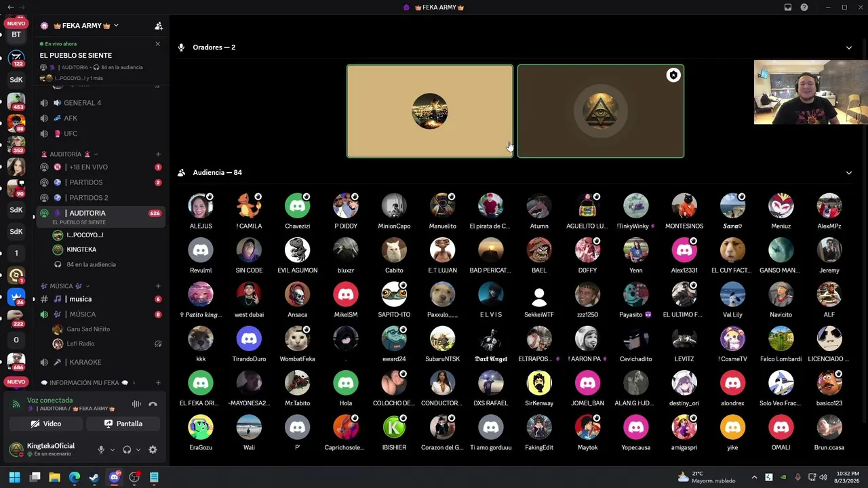The image size is (868, 488).
Task: Select the KINGTEKA speaker in the channel list
Action: click(x=107, y=249)
